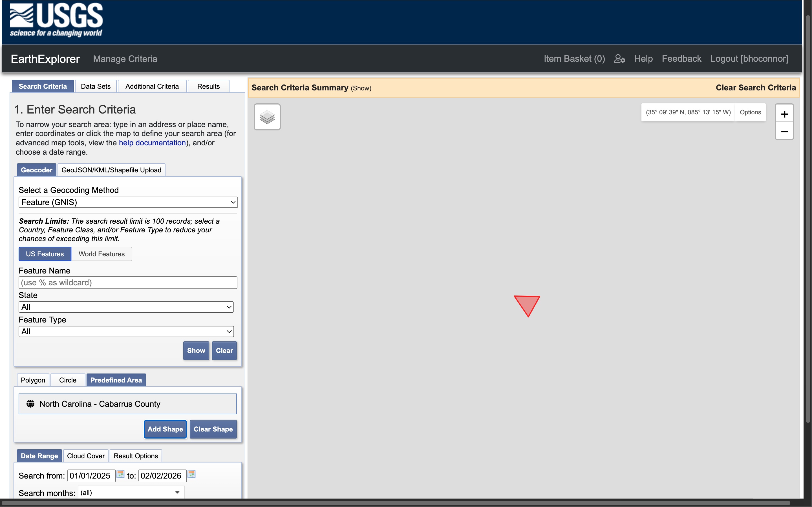Toggle to World Features
Screen dimensions: 812x507
pyautogui.click(x=101, y=254)
